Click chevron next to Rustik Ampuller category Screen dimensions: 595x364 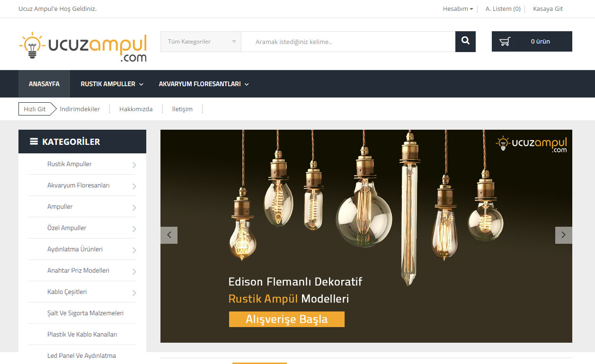[x=134, y=165]
